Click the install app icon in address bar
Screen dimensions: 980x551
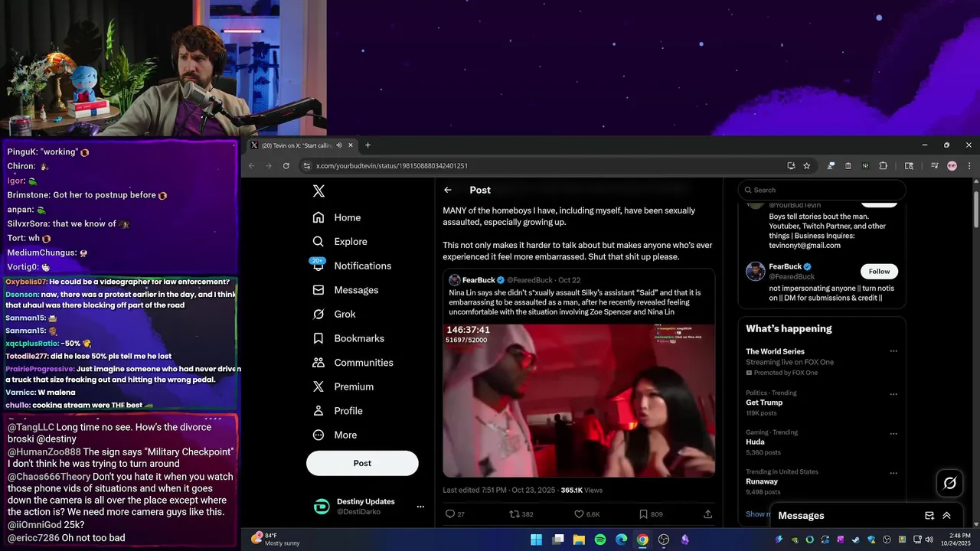(791, 165)
